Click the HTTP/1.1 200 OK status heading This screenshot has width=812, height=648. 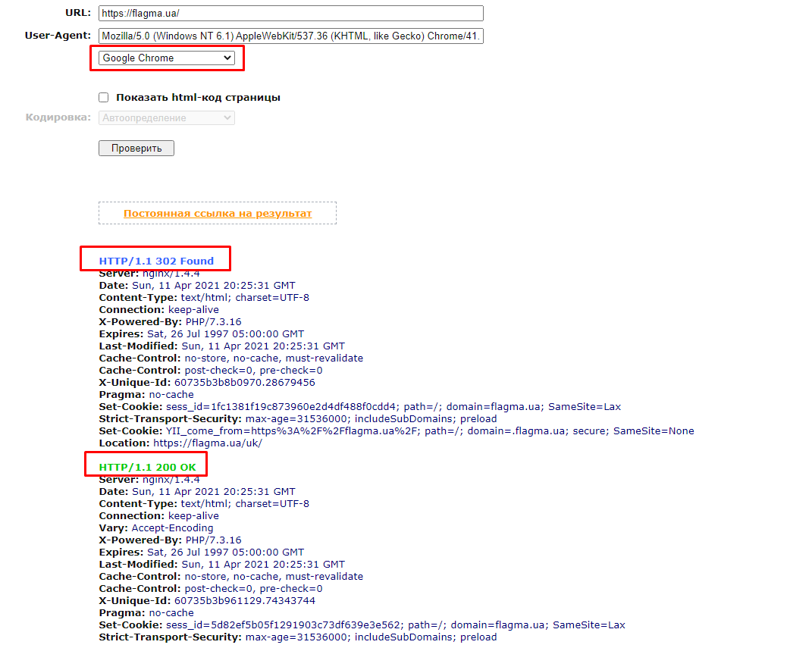pos(147,468)
